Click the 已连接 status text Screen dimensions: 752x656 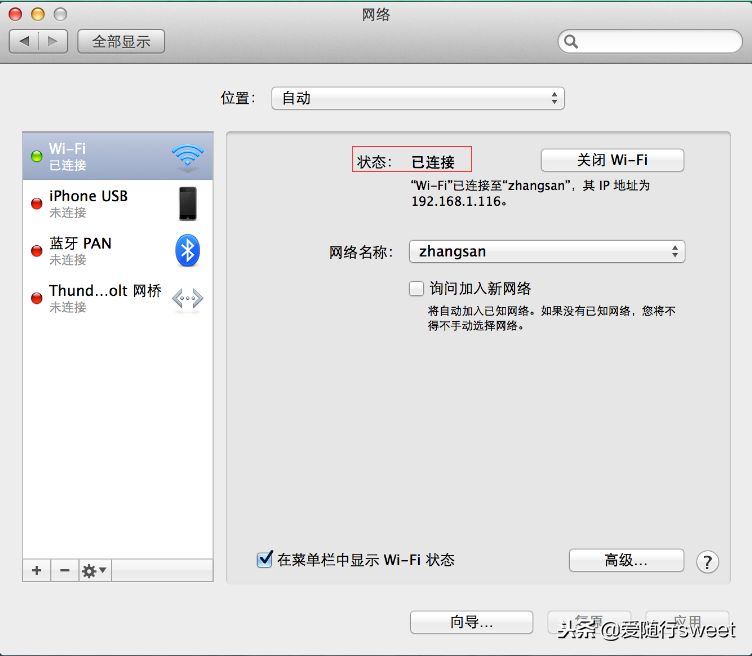coord(433,162)
